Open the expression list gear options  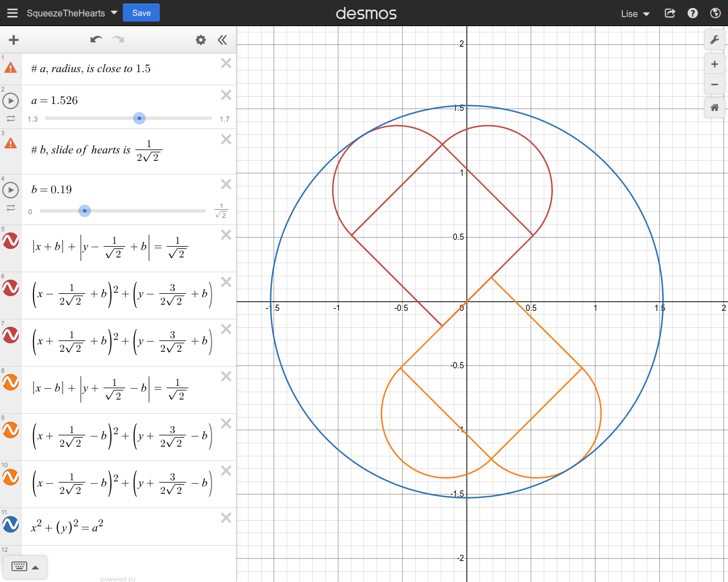(x=201, y=40)
